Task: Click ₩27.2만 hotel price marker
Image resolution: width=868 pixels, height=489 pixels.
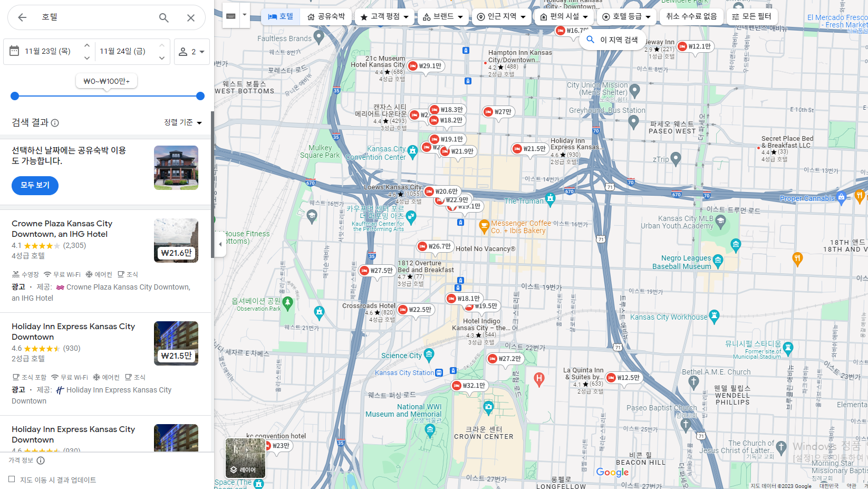Action: coord(506,359)
